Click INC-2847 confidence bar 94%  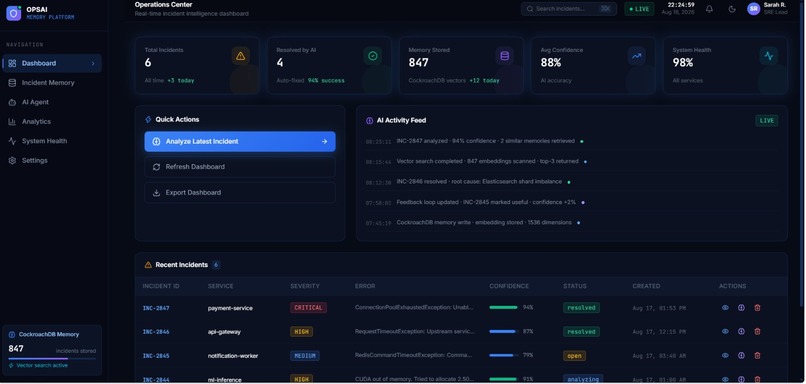504,307
